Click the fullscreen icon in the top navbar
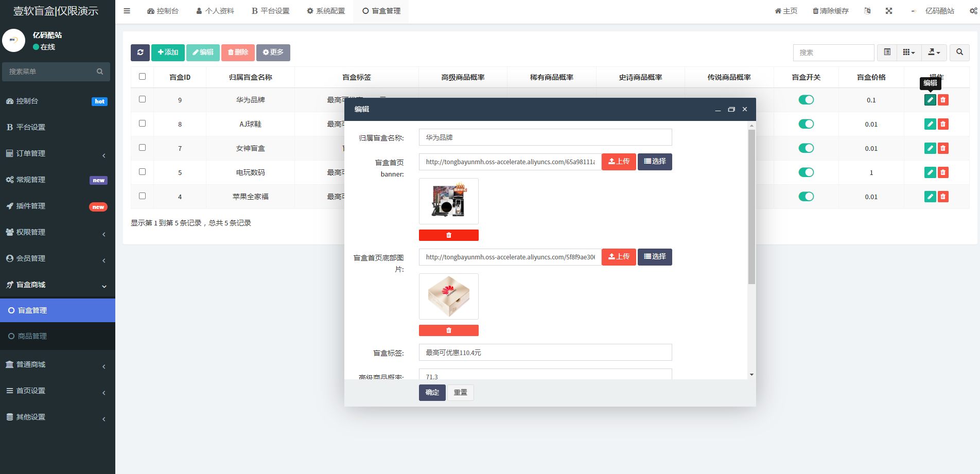 tap(889, 11)
